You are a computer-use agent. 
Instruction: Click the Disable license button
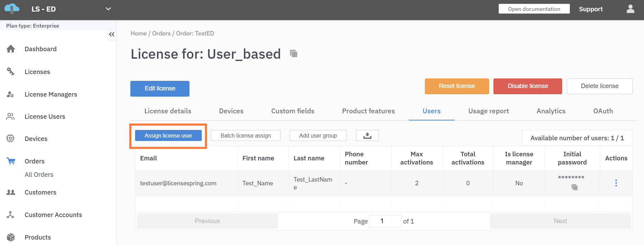528,86
